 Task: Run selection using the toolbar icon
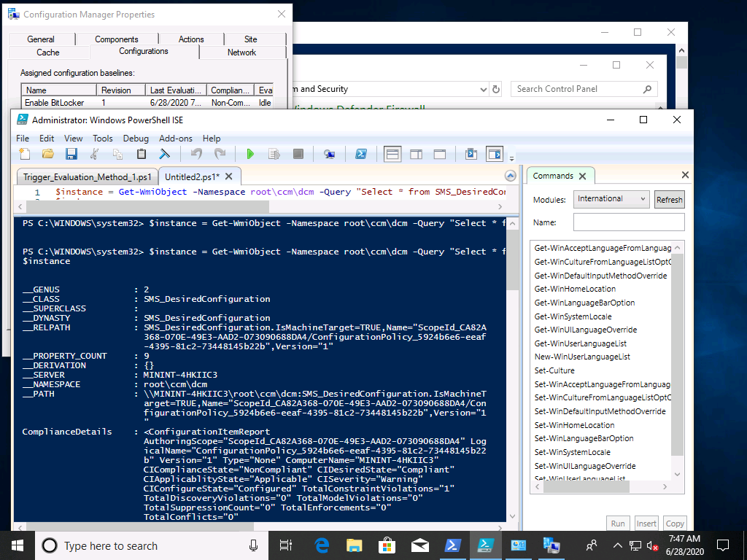click(274, 154)
